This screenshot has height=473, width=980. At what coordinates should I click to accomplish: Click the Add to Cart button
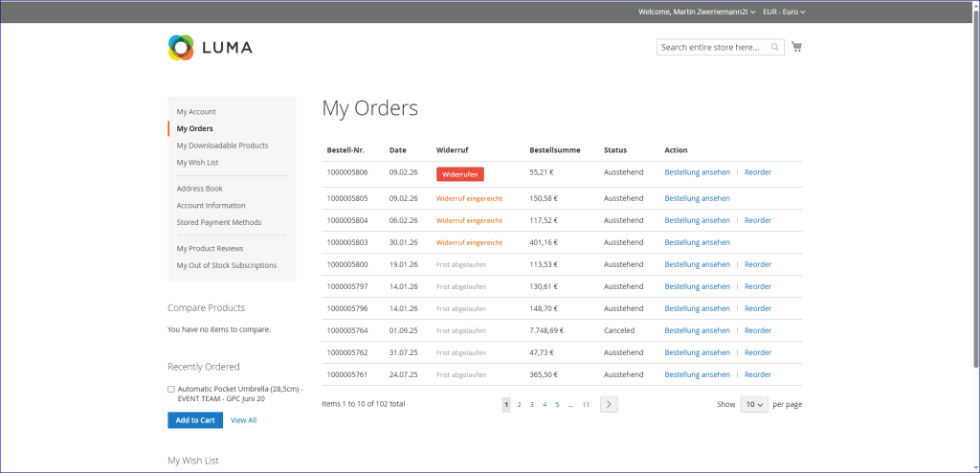[x=194, y=420]
